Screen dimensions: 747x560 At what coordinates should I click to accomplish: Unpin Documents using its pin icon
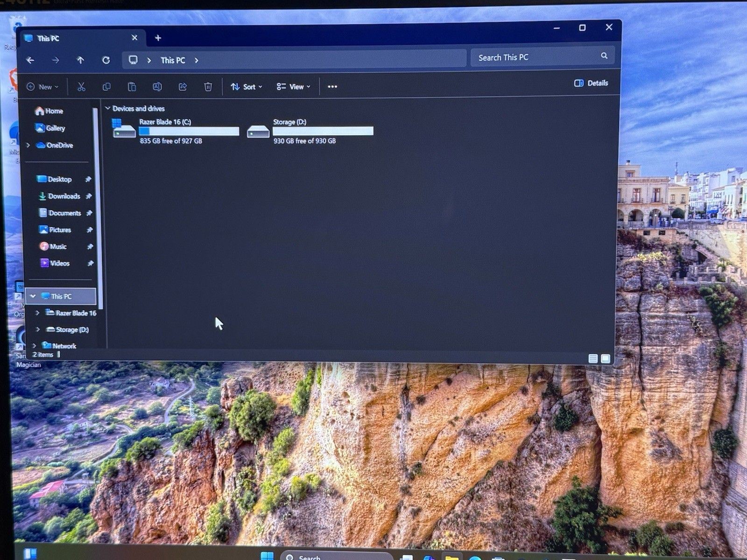pyautogui.click(x=89, y=213)
